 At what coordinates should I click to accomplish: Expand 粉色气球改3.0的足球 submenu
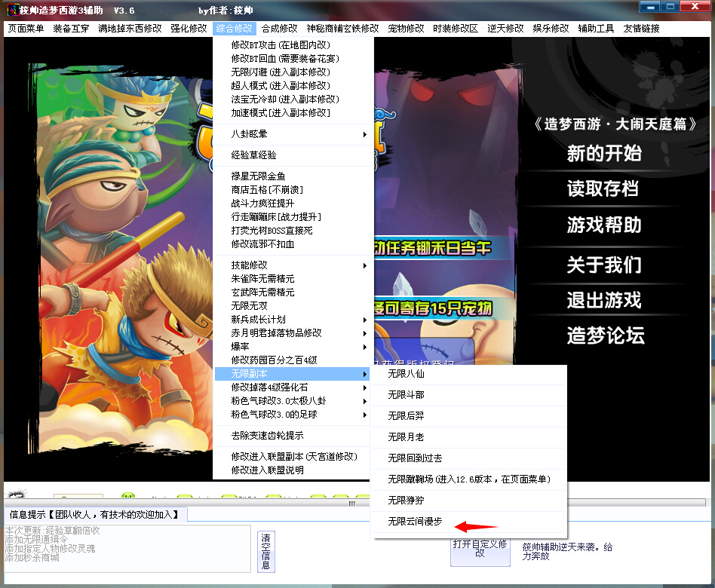coord(292,415)
